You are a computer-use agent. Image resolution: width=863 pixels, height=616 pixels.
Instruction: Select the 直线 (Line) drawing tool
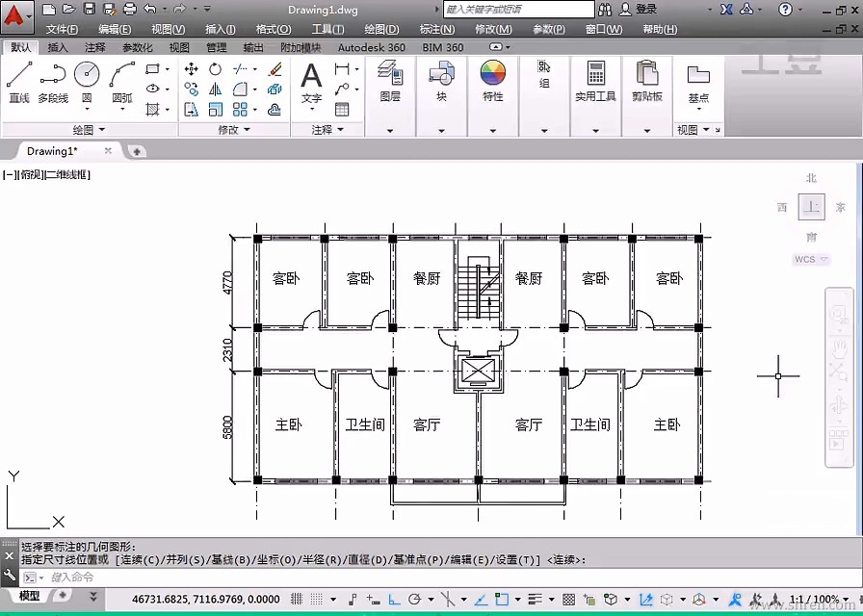19,75
